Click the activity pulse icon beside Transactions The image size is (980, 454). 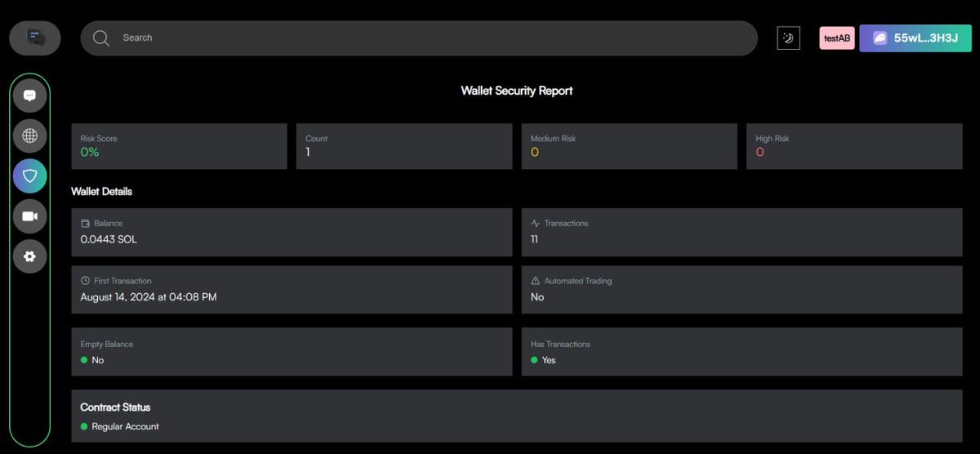tap(536, 223)
